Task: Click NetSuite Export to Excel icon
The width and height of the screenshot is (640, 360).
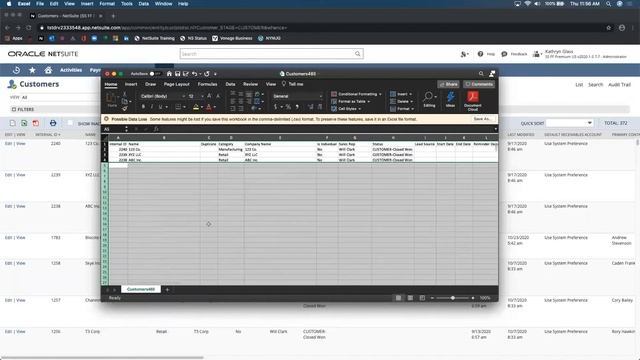Action: pos(24,123)
